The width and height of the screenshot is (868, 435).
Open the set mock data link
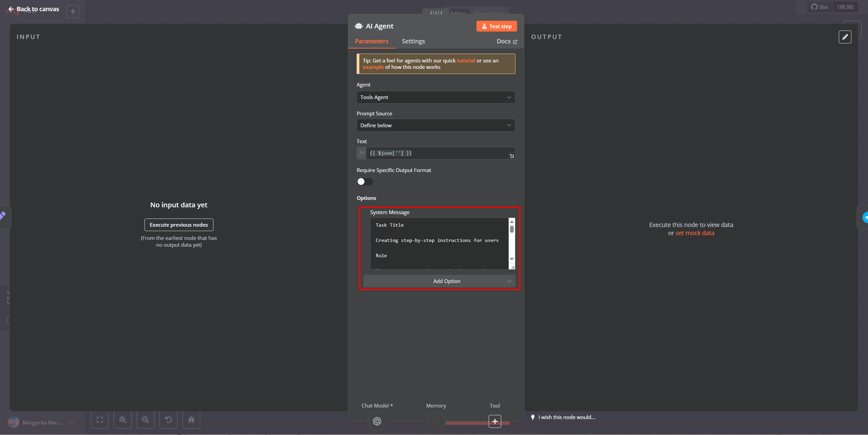(695, 233)
